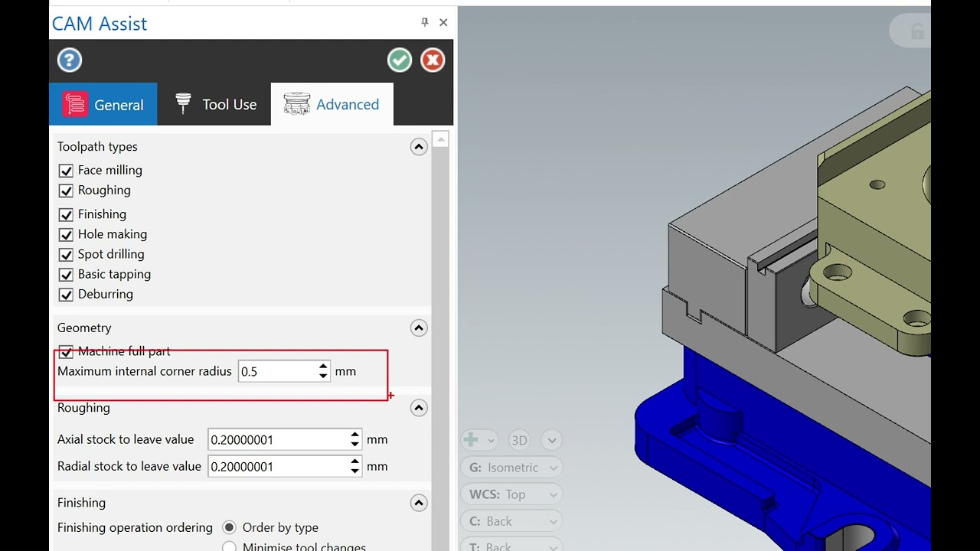Open dropdown next to plus icon

[x=491, y=440]
